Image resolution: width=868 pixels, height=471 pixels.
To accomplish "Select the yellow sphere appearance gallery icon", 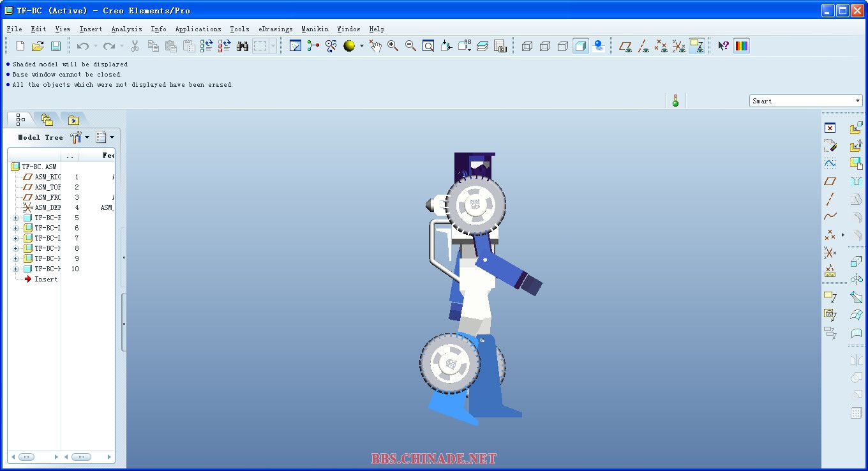I will (x=348, y=46).
